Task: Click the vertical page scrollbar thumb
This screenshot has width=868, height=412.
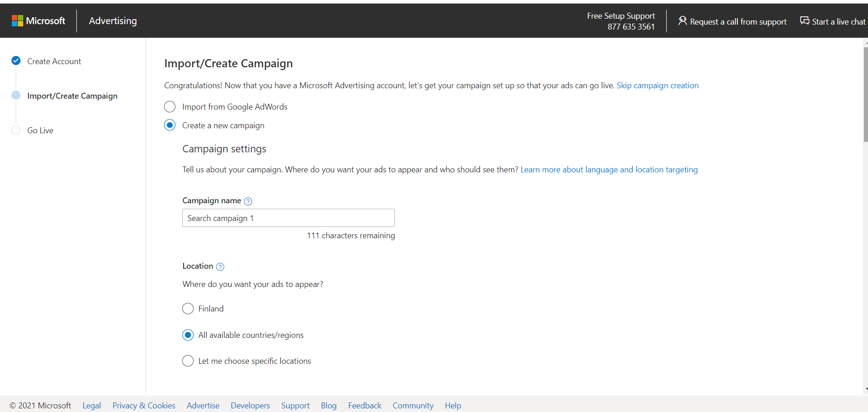Action: pos(866,94)
